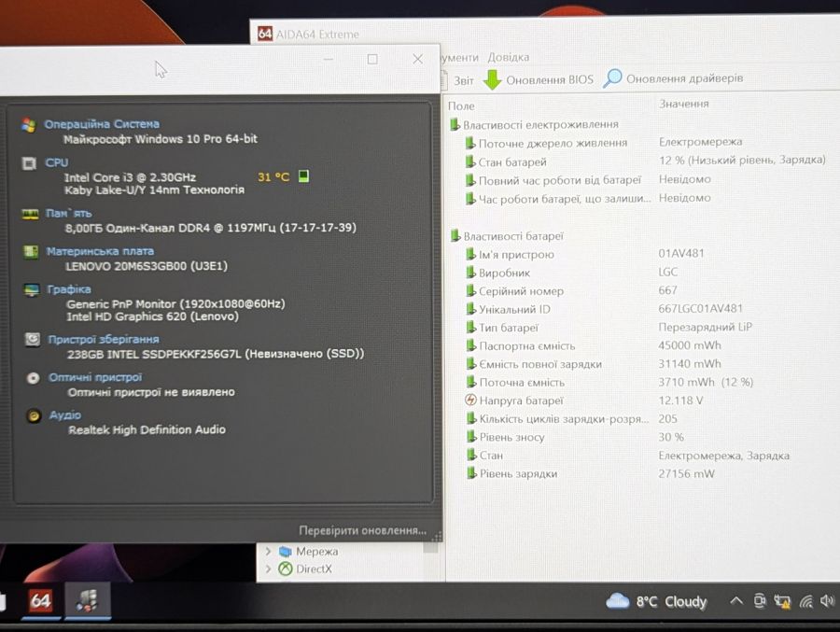The width and height of the screenshot is (840, 632).
Task: Select Мережа item in AIDA64 tree
Action: pos(309,551)
